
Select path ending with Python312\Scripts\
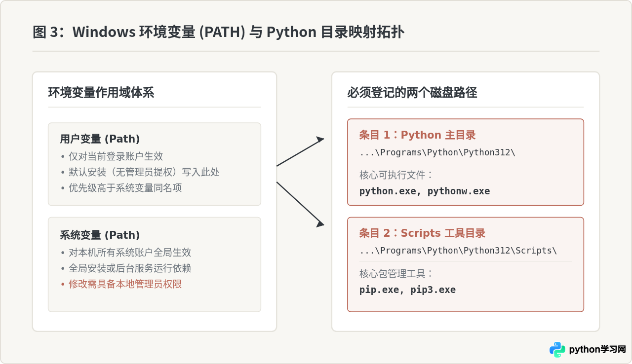(x=458, y=251)
